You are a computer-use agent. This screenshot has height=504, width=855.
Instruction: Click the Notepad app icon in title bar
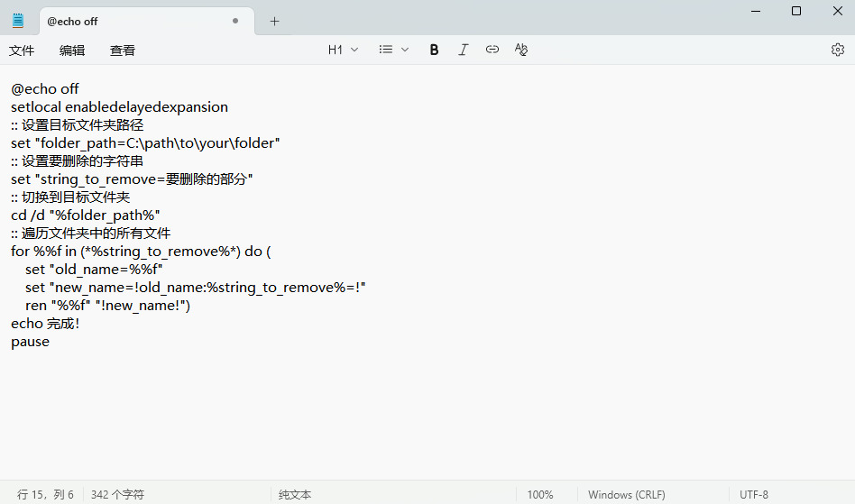point(18,21)
